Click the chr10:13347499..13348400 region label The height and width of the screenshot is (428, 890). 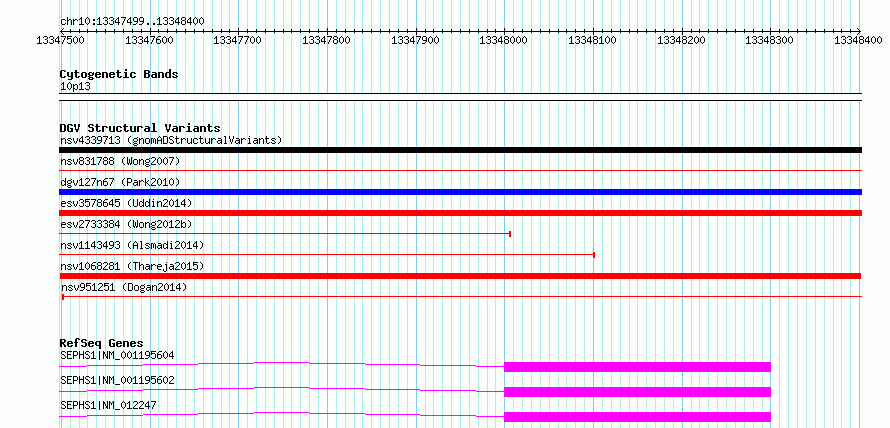pyautogui.click(x=132, y=21)
